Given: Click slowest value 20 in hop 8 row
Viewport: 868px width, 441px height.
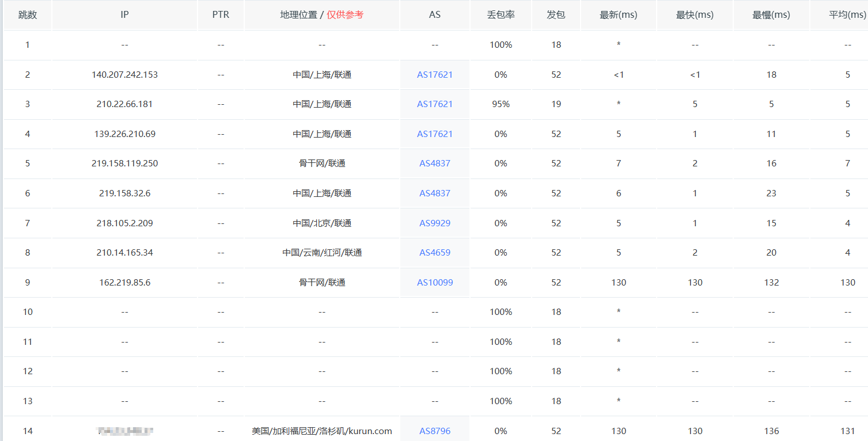Looking at the screenshot, I should point(771,253).
